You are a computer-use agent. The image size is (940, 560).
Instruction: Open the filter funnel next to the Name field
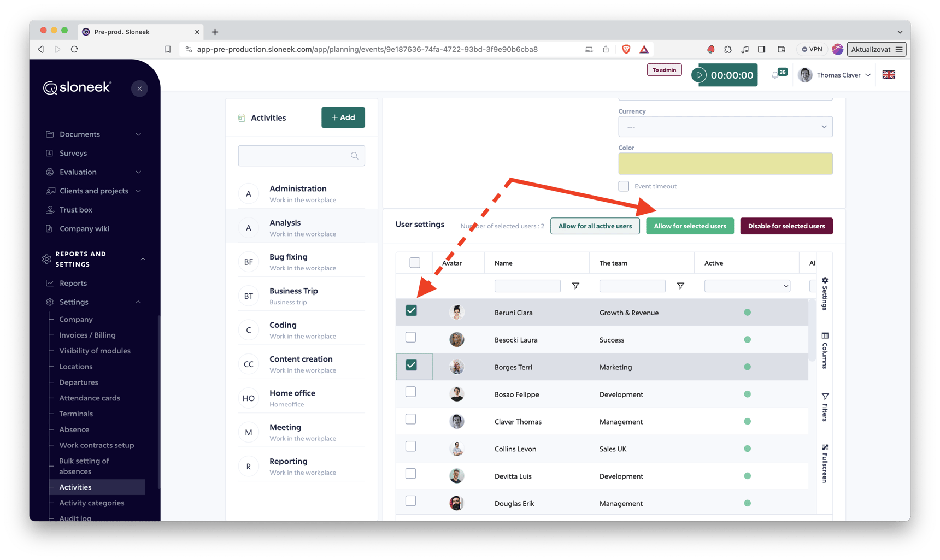(x=575, y=286)
